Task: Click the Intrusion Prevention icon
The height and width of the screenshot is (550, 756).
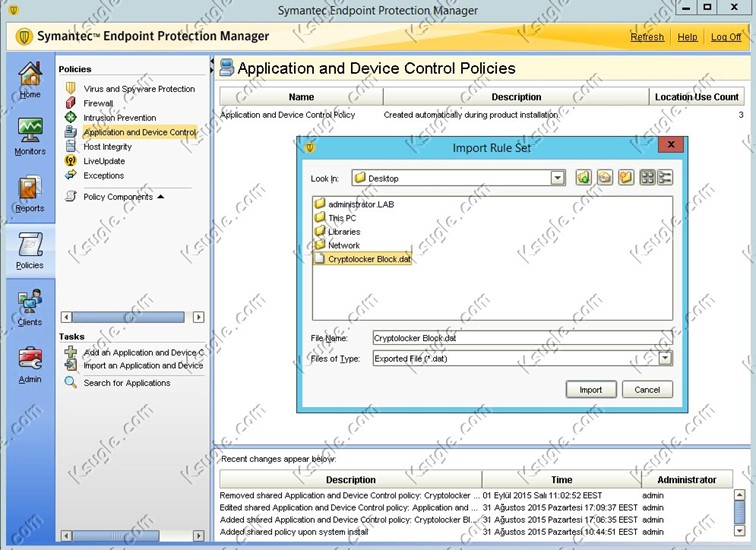Action: 71,117
